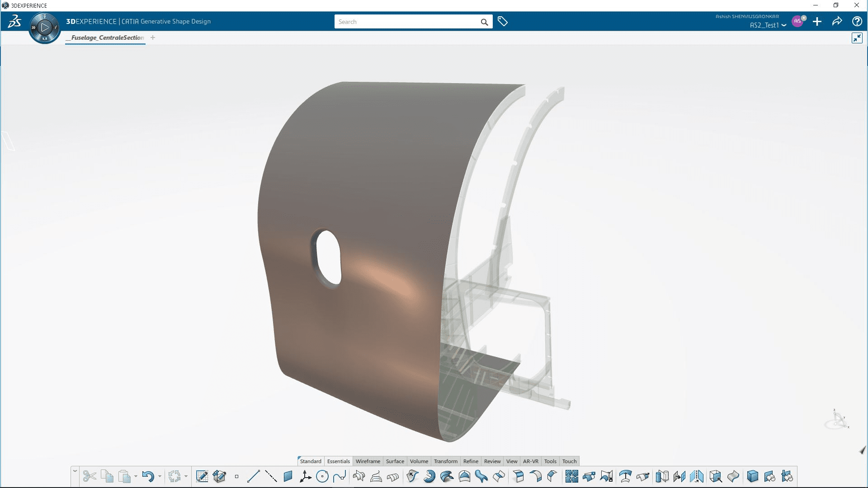Expand the Paste options dropdown arrow
This screenshot has width=868, height=488.
click(x=136, y=476)
